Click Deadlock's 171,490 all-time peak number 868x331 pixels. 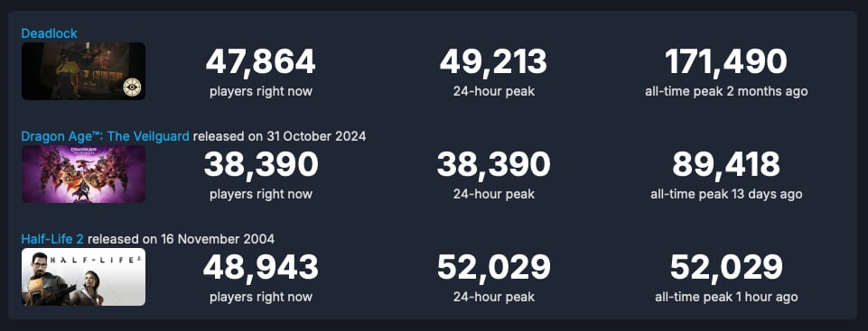tap(726, 61)
